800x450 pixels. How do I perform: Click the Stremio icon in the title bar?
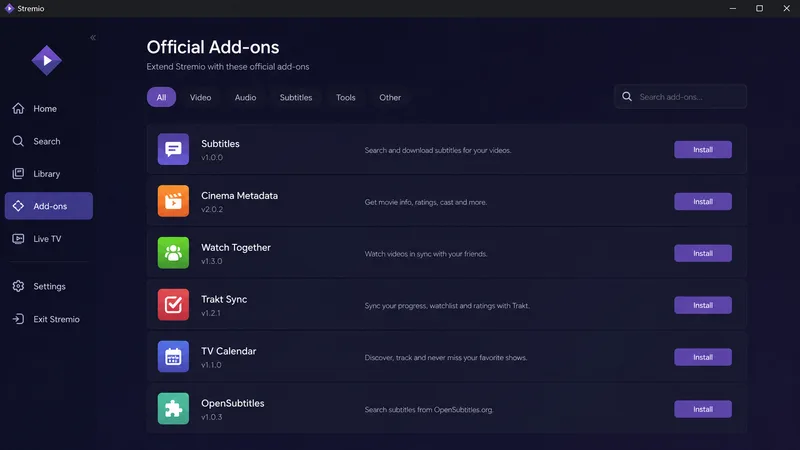[9, 8]
